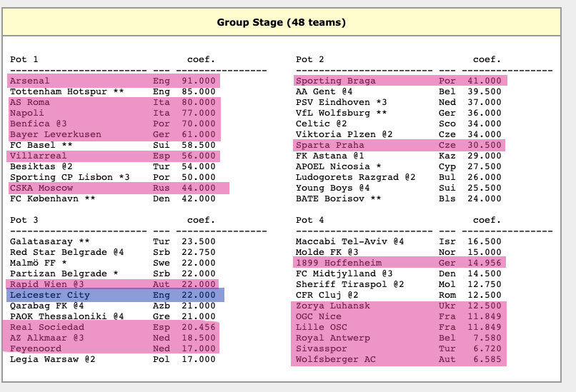The height and width of the screenshot is (392, 576).
Task: Click Sivasspor team name
Action: pyautogui.click(x=321, y=348)
